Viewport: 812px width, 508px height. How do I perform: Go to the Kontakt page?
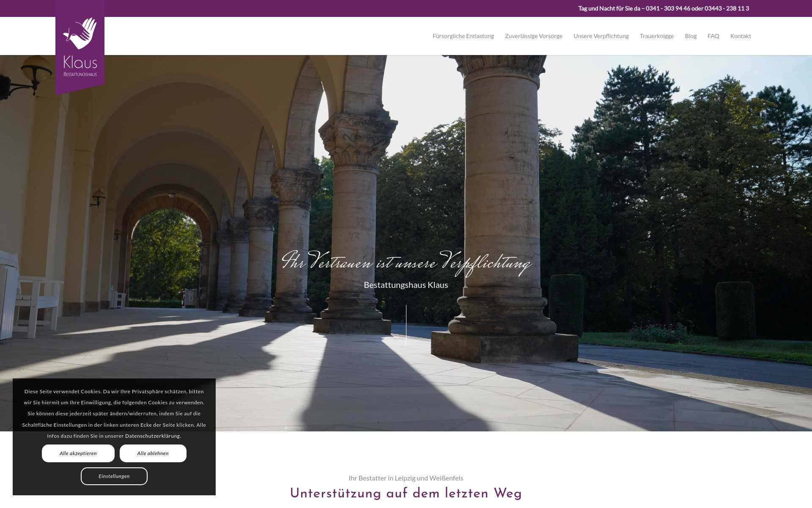pyautogui.click(x=740, y=36)
